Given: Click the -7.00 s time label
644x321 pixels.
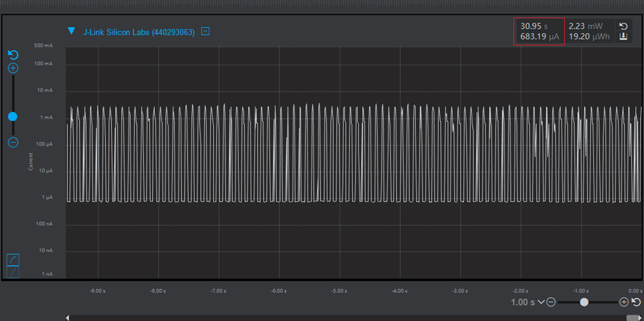Looking at the screenshot, I should [x=219, y=291].
